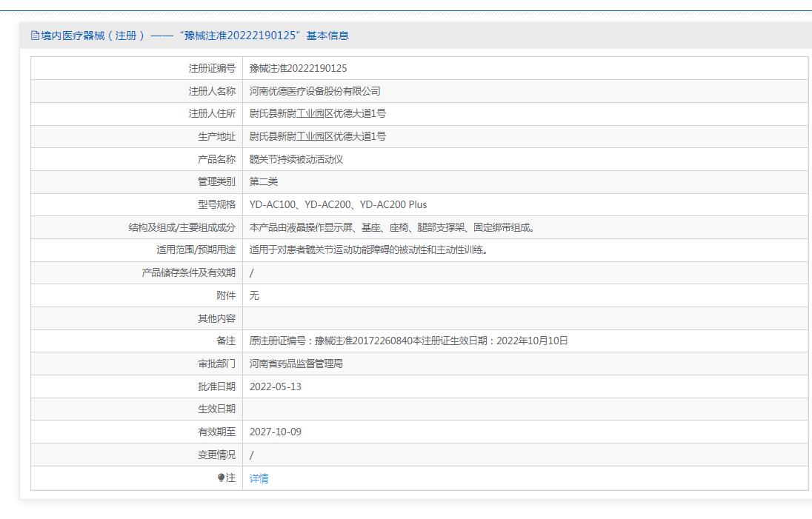Click approval department 河南省药品监督管理局
812x519 pixels.
point(296,364)
